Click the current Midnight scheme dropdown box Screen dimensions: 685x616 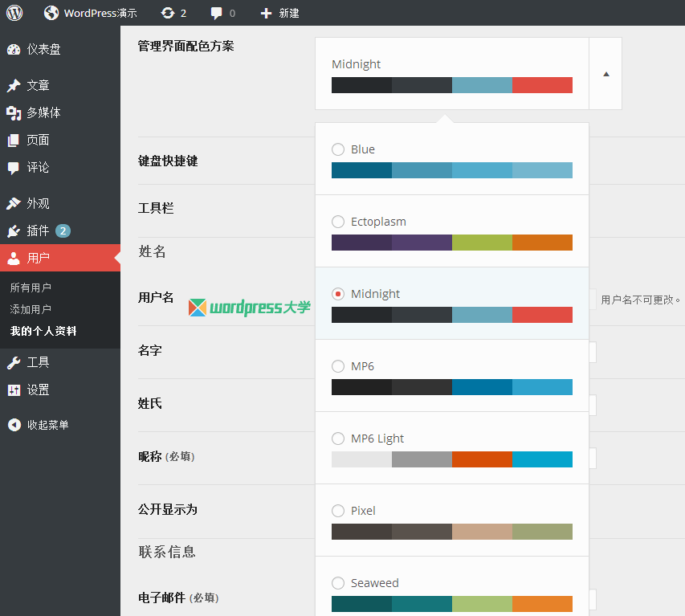coord(452,73)
